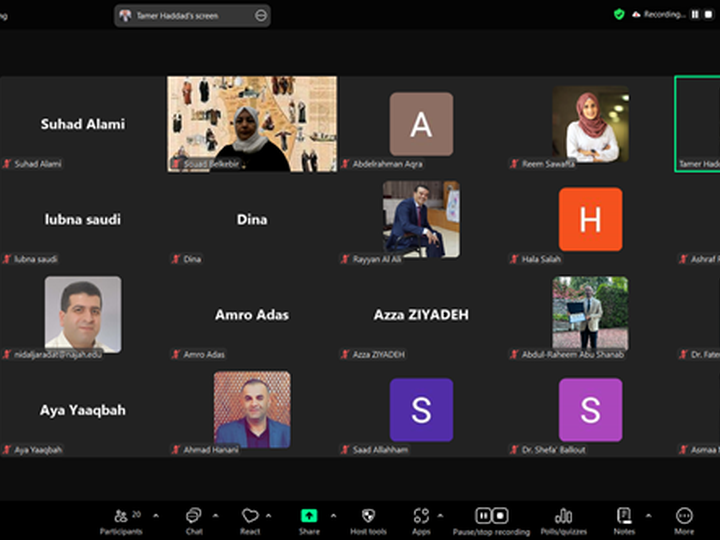Click muted mic icon beside Dina
This screenshot has height=540, width=720.
[x=176, y=259]
